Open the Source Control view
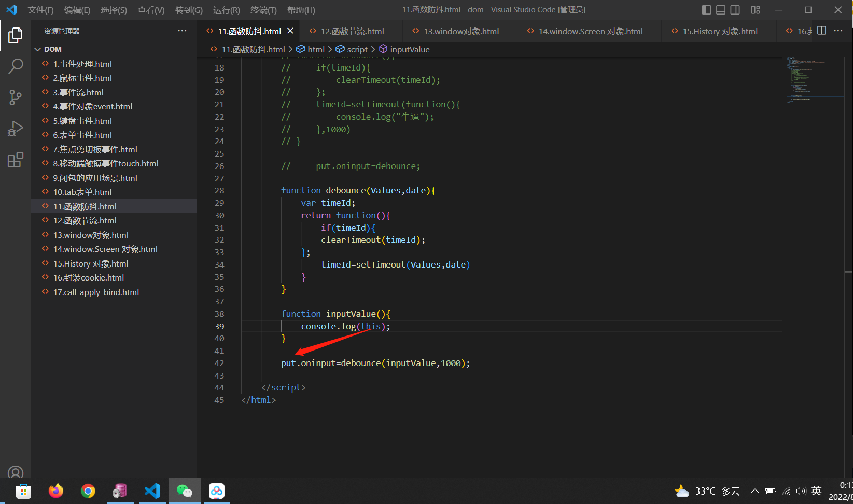The width and height of the screenshot is (853, 504). 16,97
